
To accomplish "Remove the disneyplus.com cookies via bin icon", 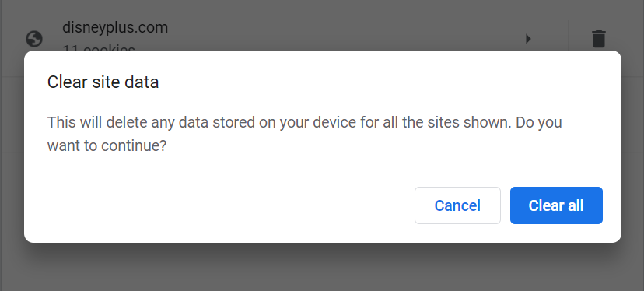I will point(598,39).
